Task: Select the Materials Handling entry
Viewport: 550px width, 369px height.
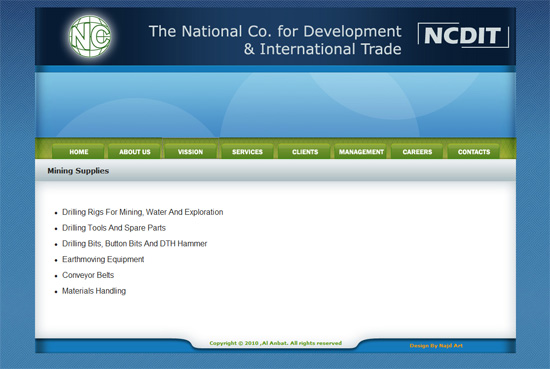Action: (94, 291)
